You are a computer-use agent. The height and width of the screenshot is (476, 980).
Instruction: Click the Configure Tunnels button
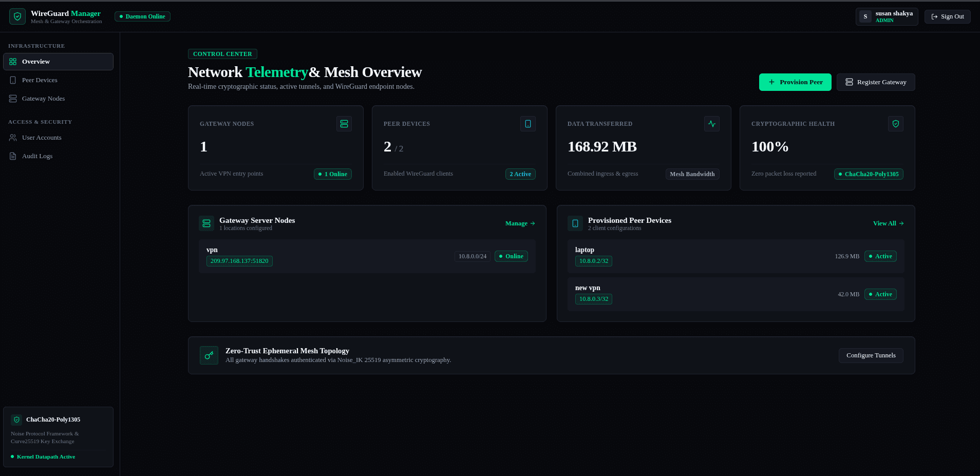click(871, 355)
